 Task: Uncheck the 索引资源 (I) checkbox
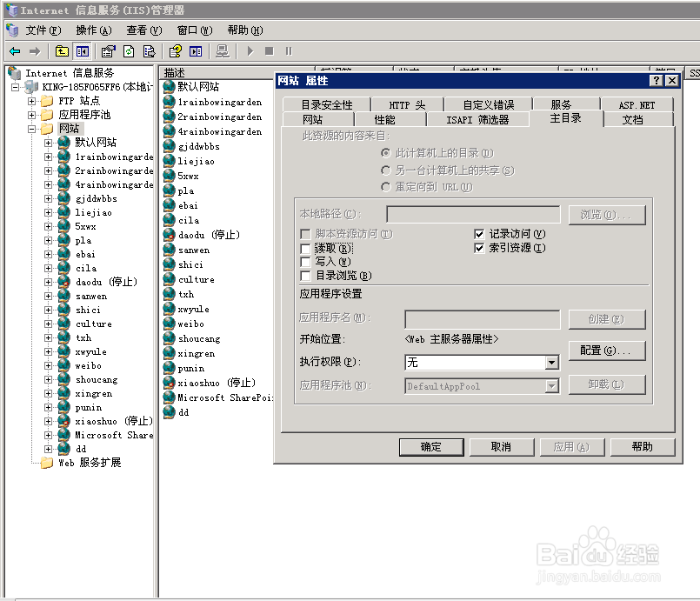click(x=479, y=248)
